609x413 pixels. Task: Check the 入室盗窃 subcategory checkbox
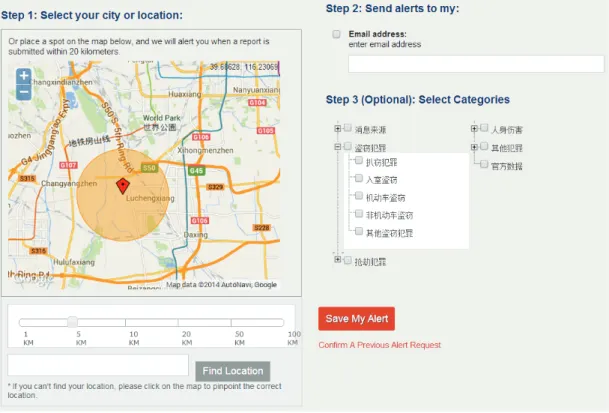359,178
